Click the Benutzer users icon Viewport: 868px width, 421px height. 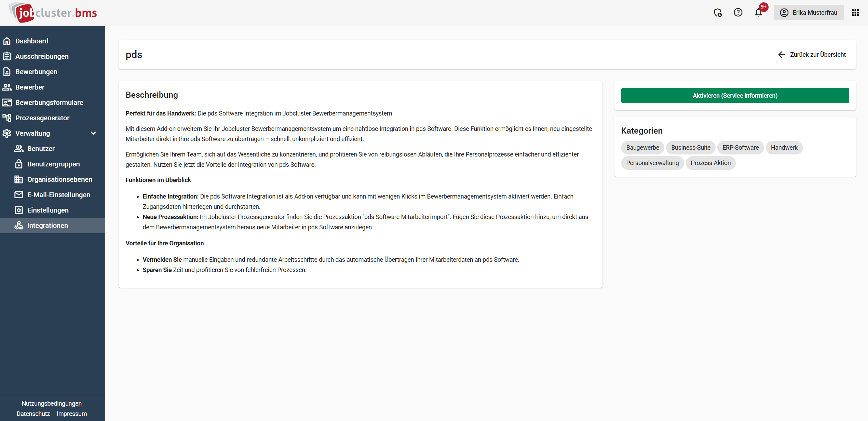click(19, 149)
